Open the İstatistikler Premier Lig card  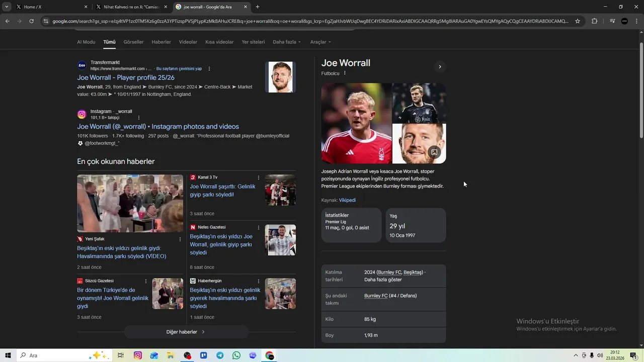point(351,225)
